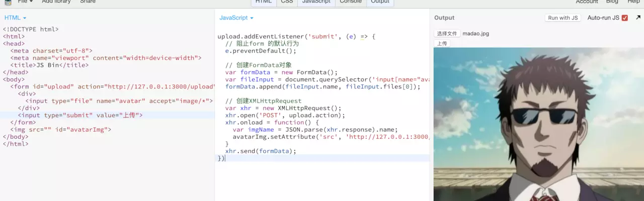Click the upload.addEventListener line
This screenshot has width=644, height=201.
[297, 37]
